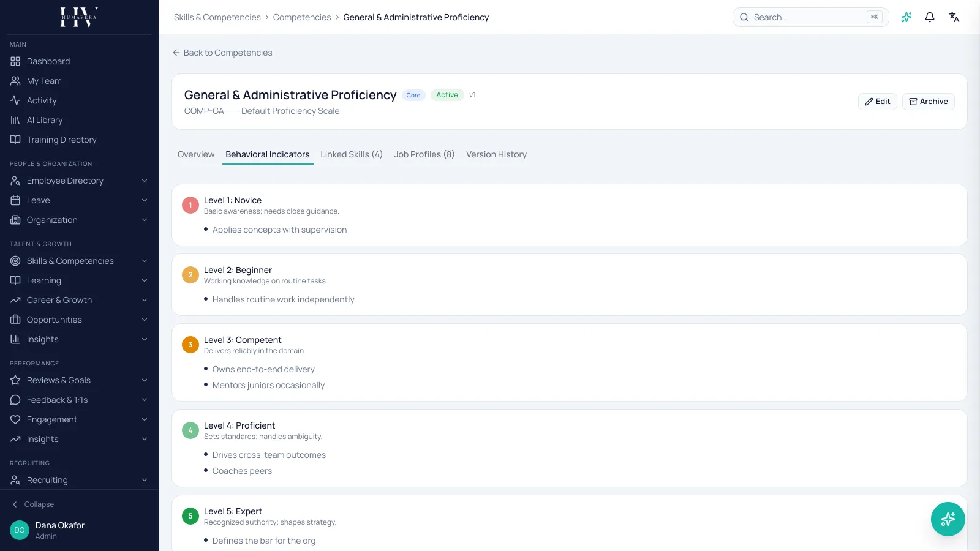Click the Feedback & 1:1s chat icon
Screen dimensions: 980x551
coord(15,400)
